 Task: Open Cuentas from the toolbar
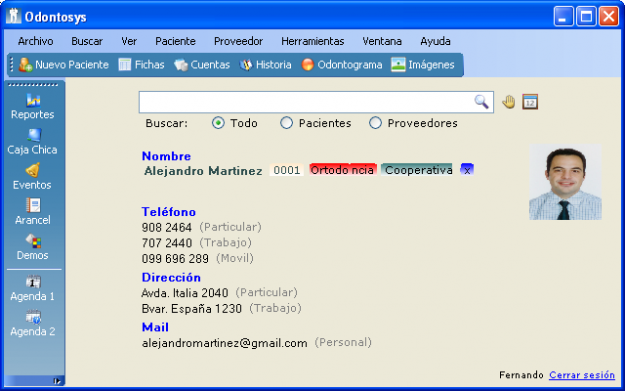coord(202,65)
